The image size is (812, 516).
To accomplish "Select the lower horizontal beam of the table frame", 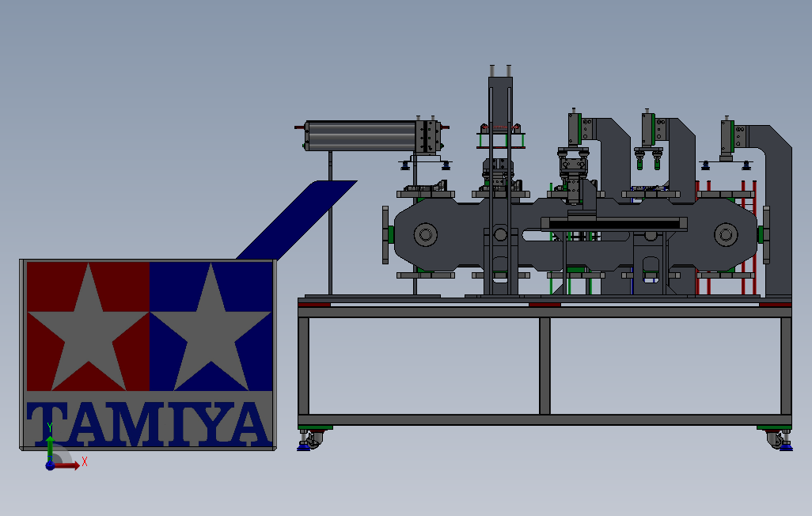I will pyautogui.click(x=544, y=420).
